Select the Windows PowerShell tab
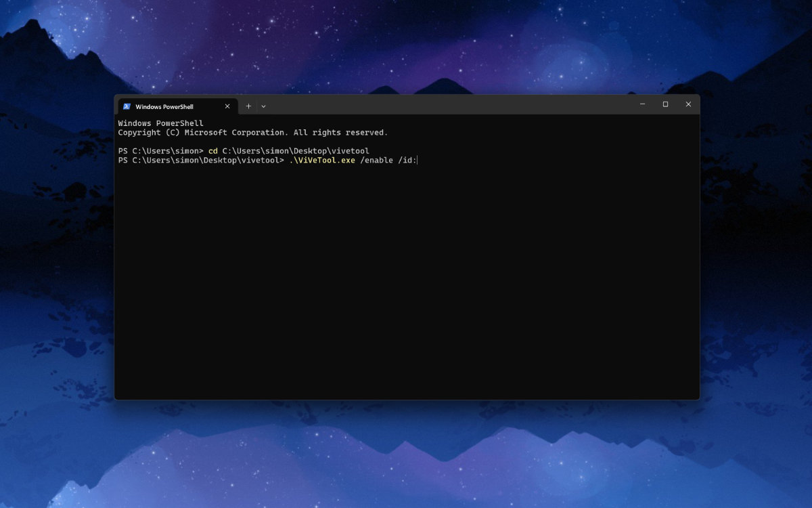Image resolution: width=812 pixels, height=508 pixels. click(x=177, y=106)
